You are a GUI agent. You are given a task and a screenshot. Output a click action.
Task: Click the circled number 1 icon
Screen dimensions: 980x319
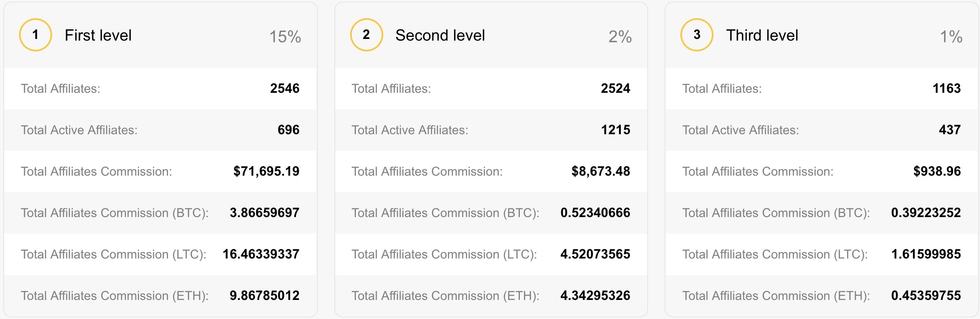pyautogui.click(x=36, y=35)
